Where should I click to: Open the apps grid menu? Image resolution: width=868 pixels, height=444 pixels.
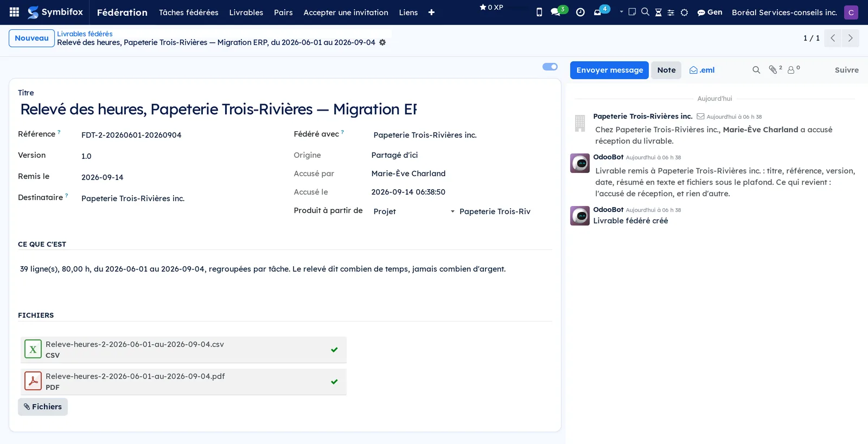pos(15,12)
